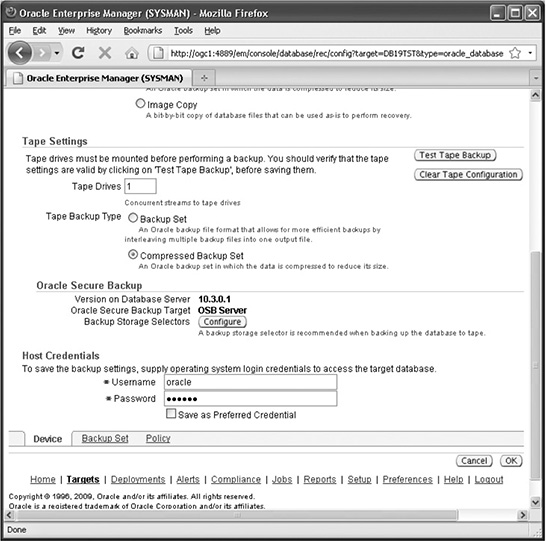Open the Compliance footer link
Screen dimensions: 547x541
[x=236, y=480]
